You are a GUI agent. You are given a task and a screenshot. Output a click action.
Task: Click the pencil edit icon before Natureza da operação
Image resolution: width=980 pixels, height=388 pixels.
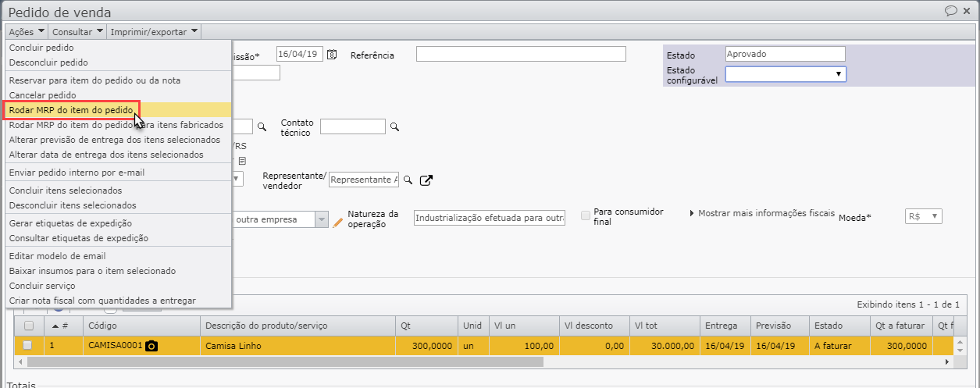338,222
